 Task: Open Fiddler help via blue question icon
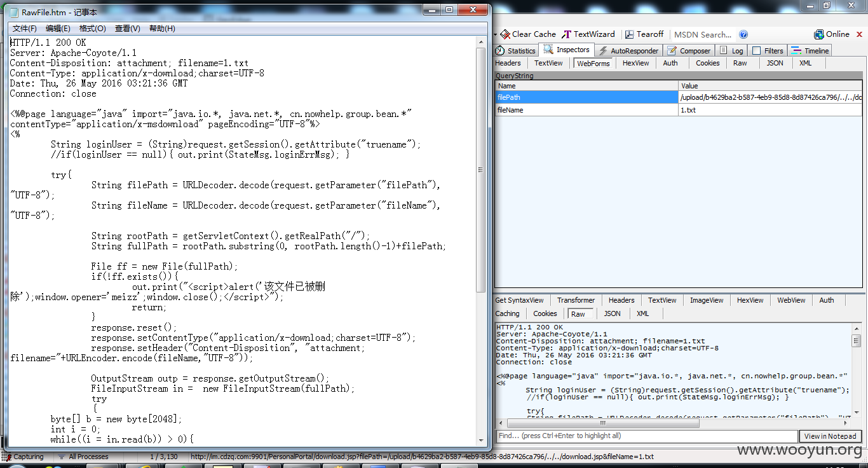[x=743, y=34]
